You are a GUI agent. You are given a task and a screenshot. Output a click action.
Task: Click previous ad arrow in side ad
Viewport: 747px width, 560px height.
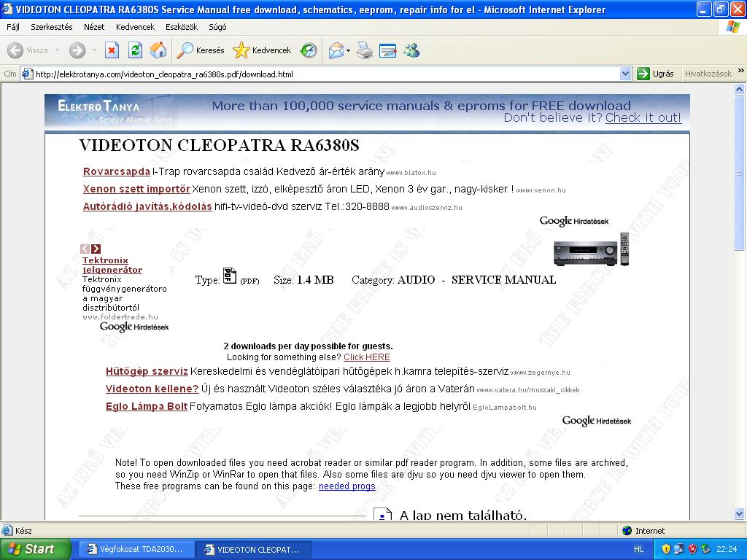[x=85, y=249]
